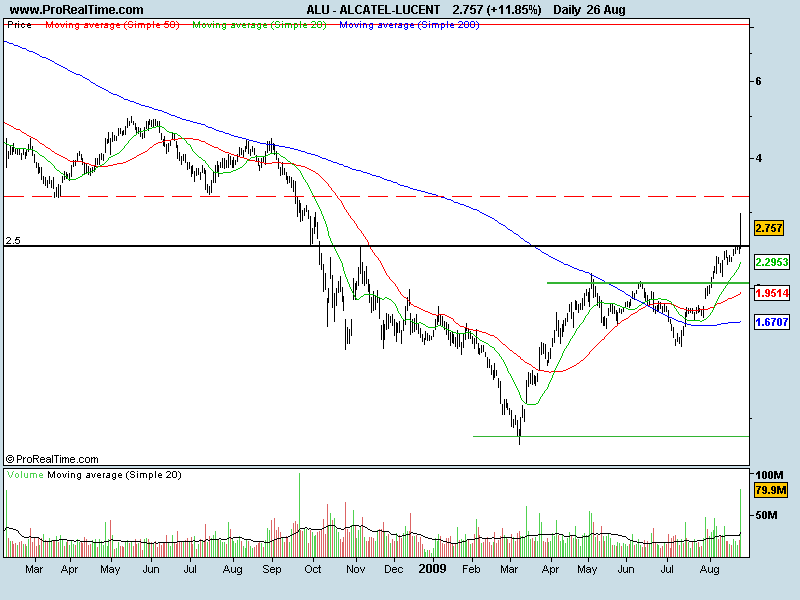This screenshot has width=800, height=600.
Task: Click the Nov label on the time axis
Action: [x=356, y=569]
